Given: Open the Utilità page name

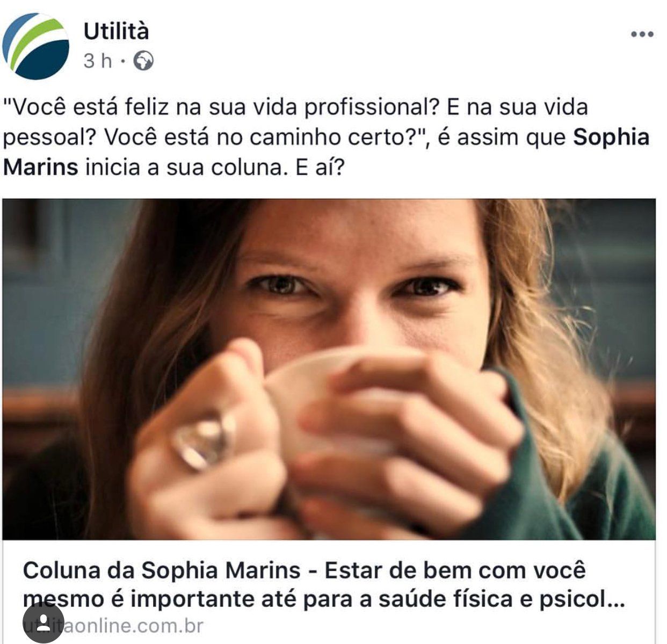Looking at the screenshot, I should pos(116,31).
